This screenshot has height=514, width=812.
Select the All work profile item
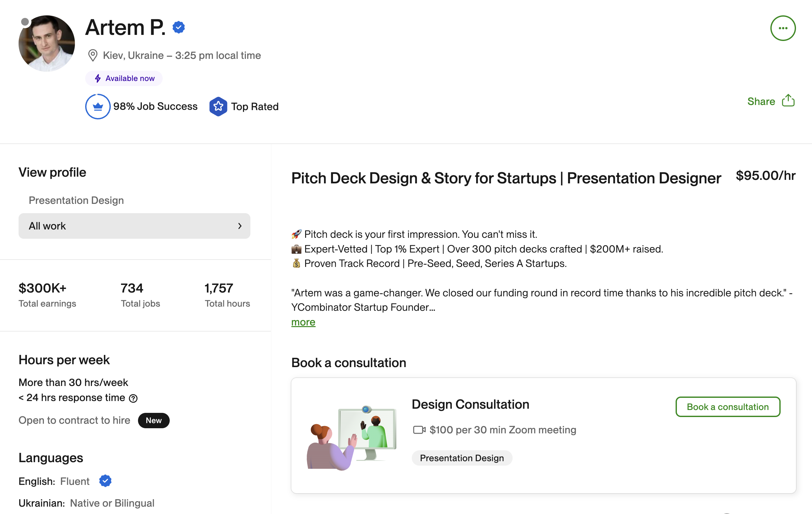(x=134, y=226)
